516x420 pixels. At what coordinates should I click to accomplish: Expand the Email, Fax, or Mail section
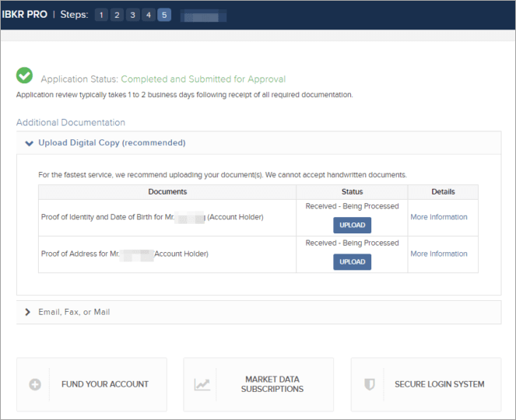(x=29, y=312)
